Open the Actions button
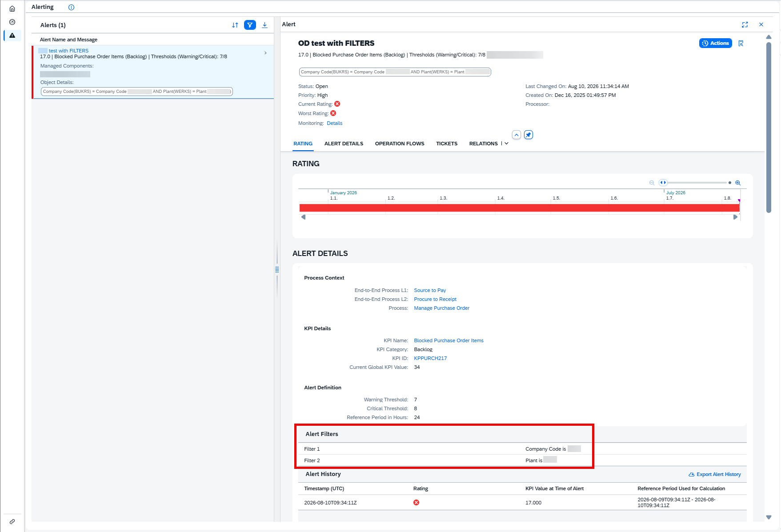The width and height of the screenshot is (781, 532). click(715, 43)
